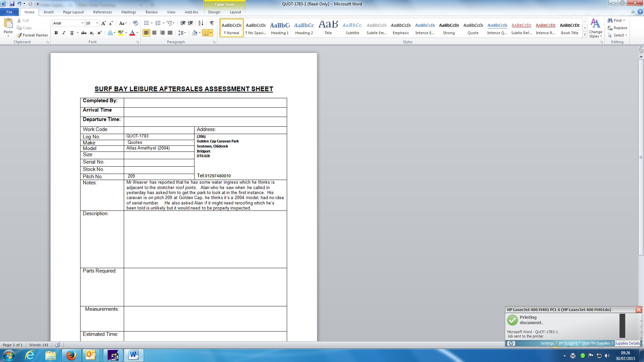Click Supplies Details link in printer popup
This screenshot has height=362, width=644.
[627, 343]
